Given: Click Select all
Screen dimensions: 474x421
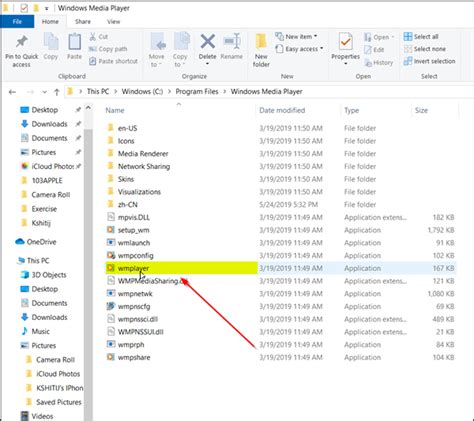Looking at the screenshot, I should pyautogui.click(x=421, y=37).
